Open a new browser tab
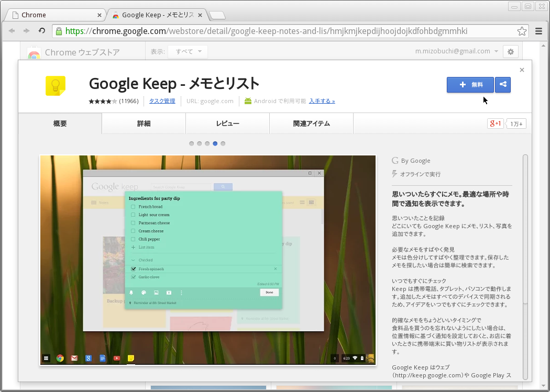Image resolution: width=550 pixels, height=392 pixels. pos(217,15)
